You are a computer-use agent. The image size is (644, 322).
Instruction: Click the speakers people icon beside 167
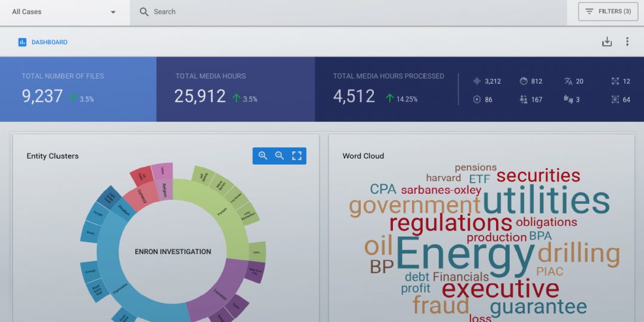pyautogui.click(x=524, y=100)
